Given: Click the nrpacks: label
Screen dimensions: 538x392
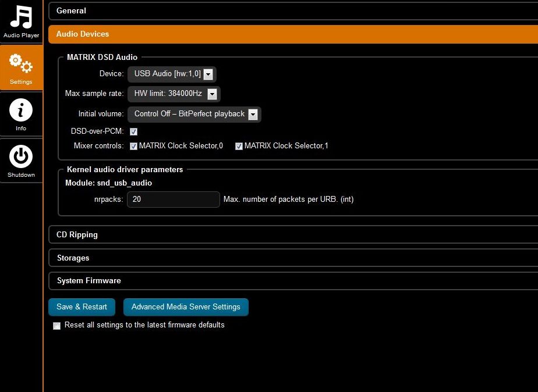Looking at the screenshot, I should click(108, 199).
